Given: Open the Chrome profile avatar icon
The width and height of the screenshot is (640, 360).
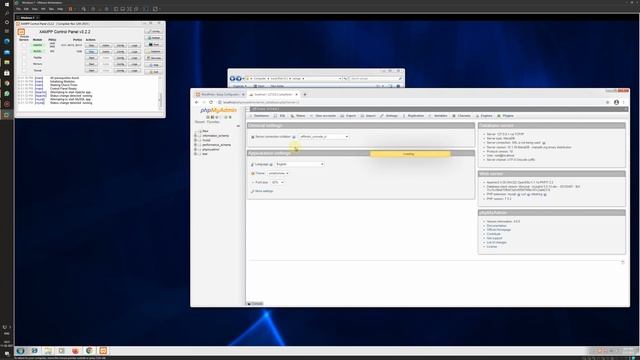Looking at the screenshot, I should click(616, 102).
